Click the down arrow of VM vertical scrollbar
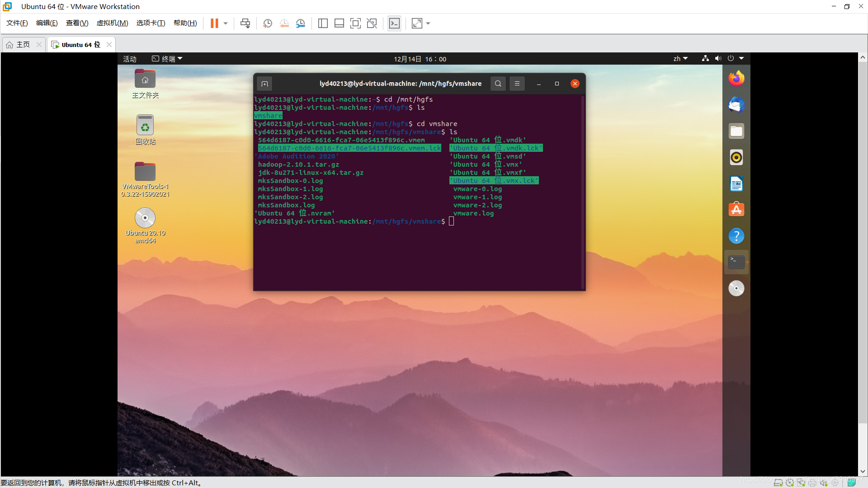Viewport: 868px width, 488px height. (x=863, y=472)
